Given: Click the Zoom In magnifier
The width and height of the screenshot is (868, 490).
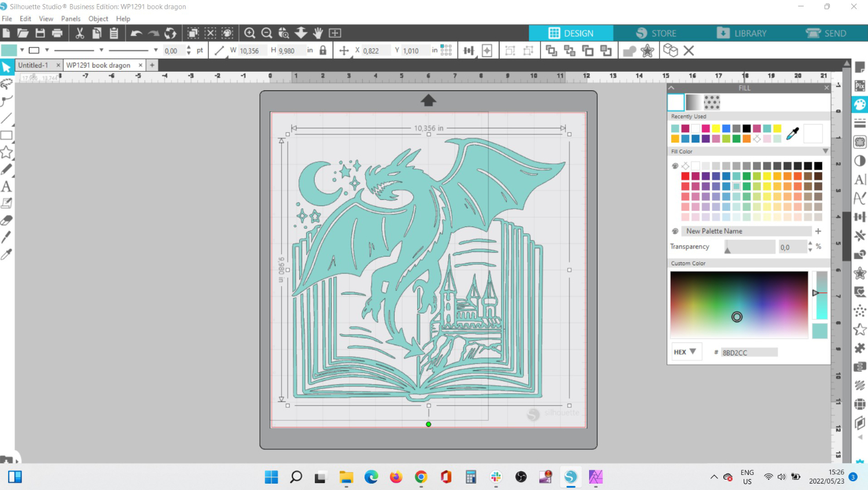Looking at the screenshot, I should (x=250, y=33).
